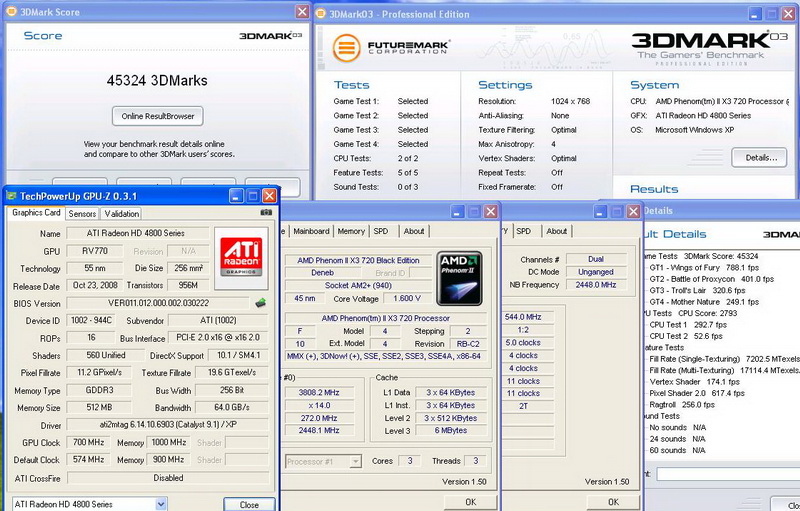Click the Resolution value 1024 x 768
This screenshot has width=800, height=511.
(x=570, y=101)
